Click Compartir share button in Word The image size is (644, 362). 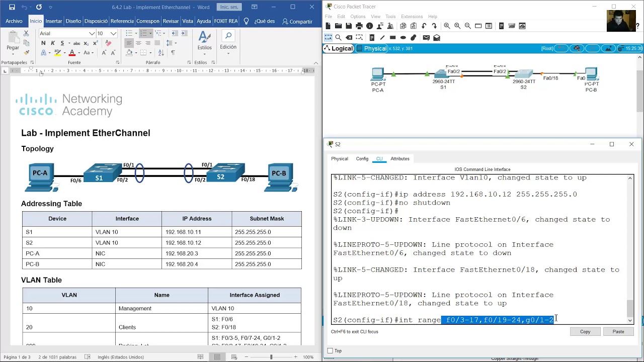(x=297, y=21)
